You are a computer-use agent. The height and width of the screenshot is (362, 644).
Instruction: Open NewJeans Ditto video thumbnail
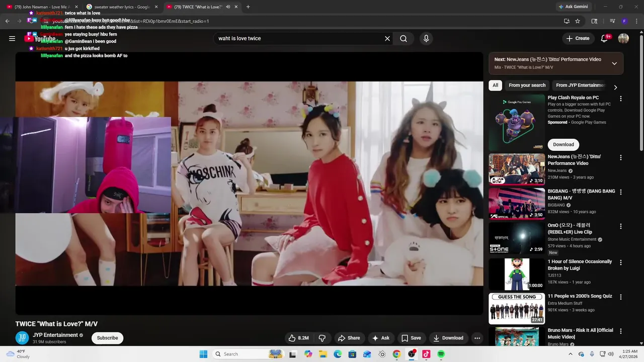pyautogui.click(x=517, y=169)
